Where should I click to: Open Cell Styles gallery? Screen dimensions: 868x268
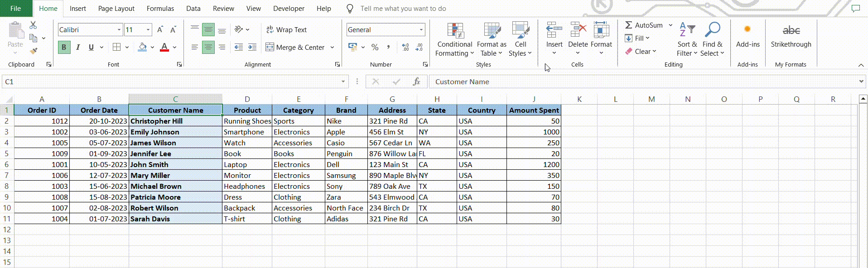(520, 40)
